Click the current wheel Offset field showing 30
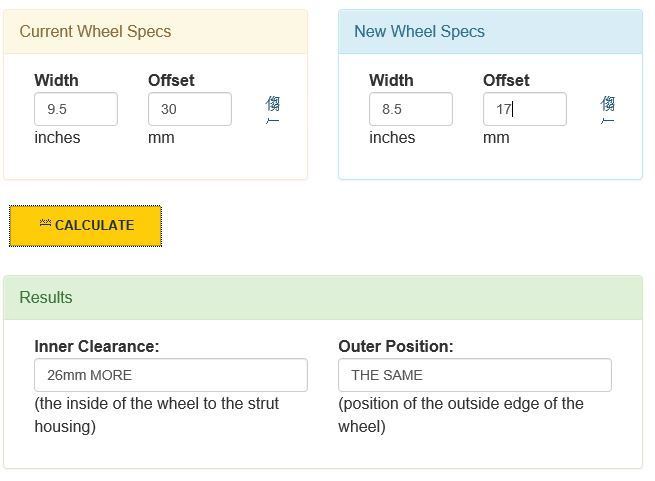The image size is (655, 481). [189, 109]
